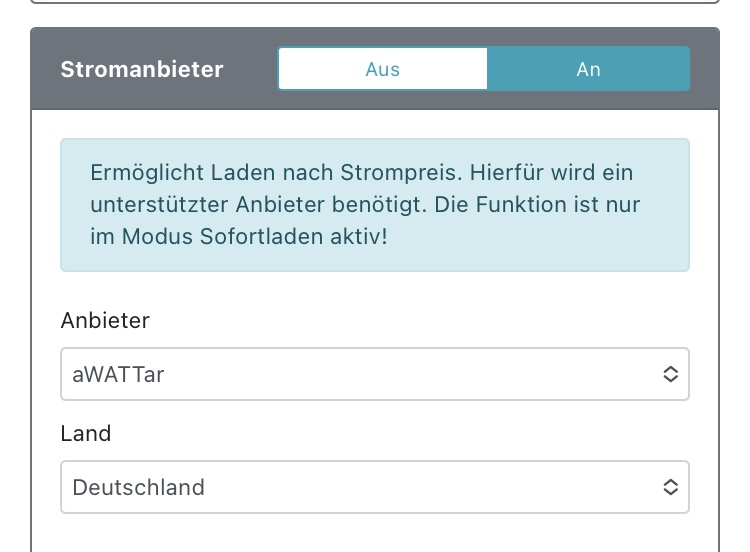Click the Deutschland text in the country select
Viewport: 750px width, 552px height.
pyautogui.click(x=139, y=487)
